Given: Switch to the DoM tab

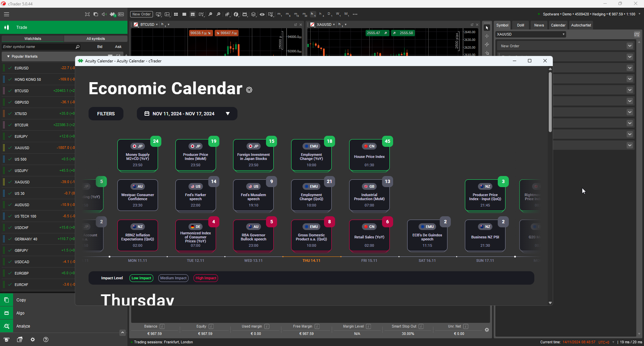Looking at the screenshot, I should [521, 25].
